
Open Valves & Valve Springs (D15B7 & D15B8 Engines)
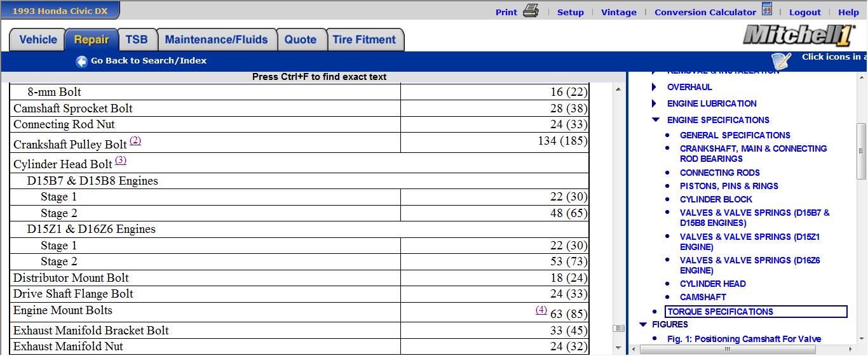(x=755, y=218)
